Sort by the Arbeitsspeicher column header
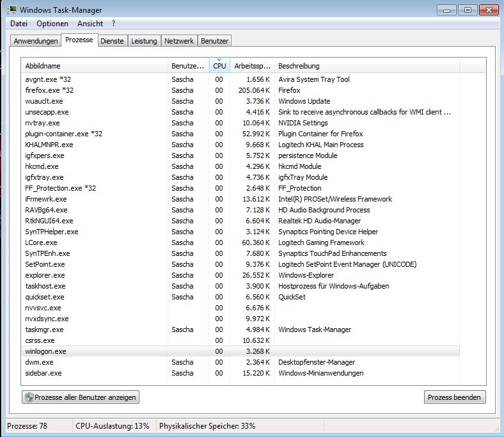 [253, 66]
